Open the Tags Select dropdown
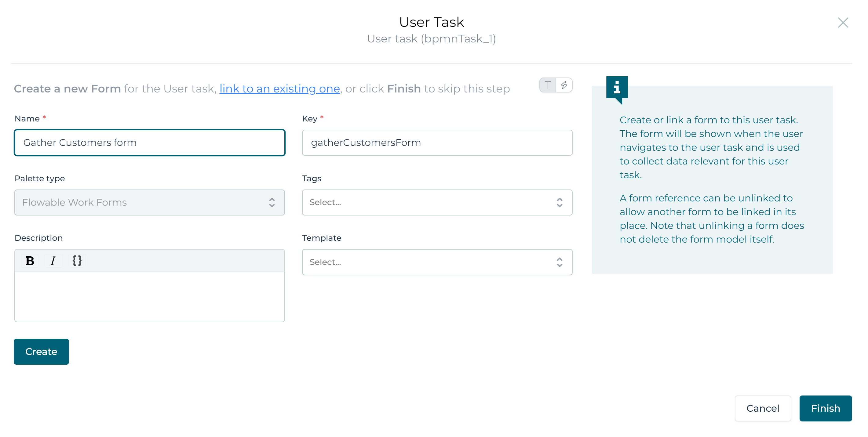Image resolution: width=868 pixels, height=437 pixels. [x=437, y=202]
